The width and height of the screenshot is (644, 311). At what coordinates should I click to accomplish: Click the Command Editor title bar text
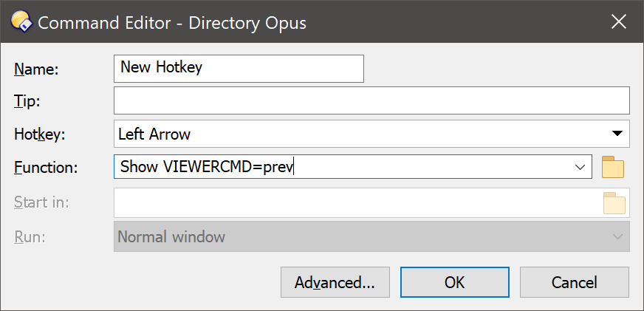pos(172,23)
